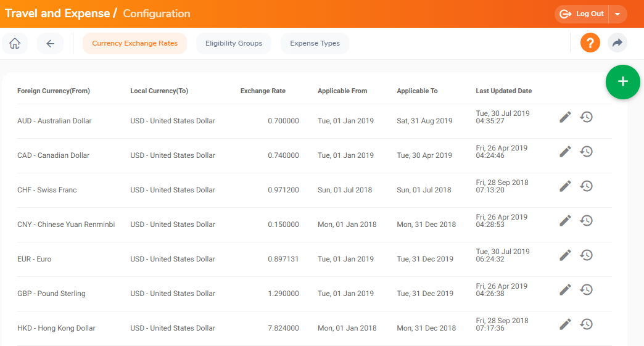Click the 04:35:27 last updated timestamp
The image size is (644, 346).
490,121
